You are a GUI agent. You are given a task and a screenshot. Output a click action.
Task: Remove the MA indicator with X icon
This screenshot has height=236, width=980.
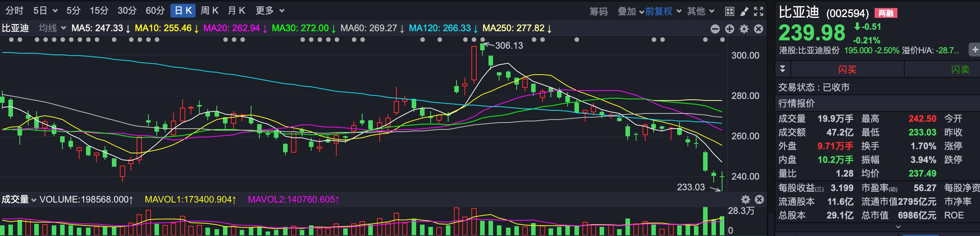[759, 29]
